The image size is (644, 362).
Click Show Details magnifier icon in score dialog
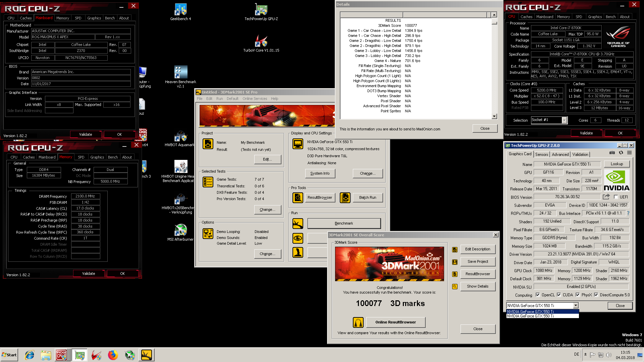click(x=455, y=287)
